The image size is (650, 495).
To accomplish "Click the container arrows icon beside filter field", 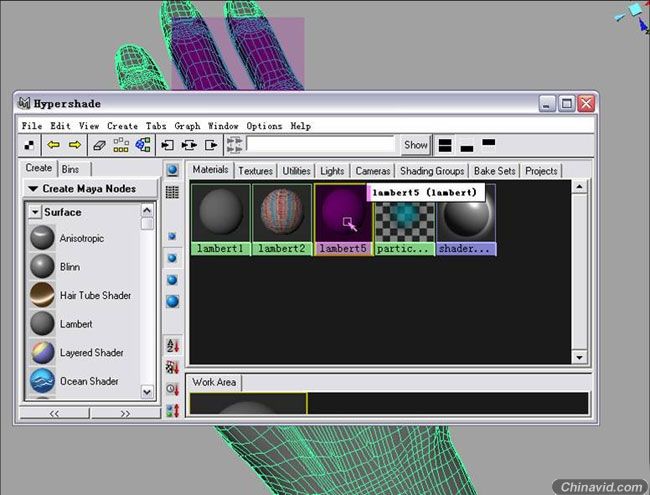I will tap(234, 146).
